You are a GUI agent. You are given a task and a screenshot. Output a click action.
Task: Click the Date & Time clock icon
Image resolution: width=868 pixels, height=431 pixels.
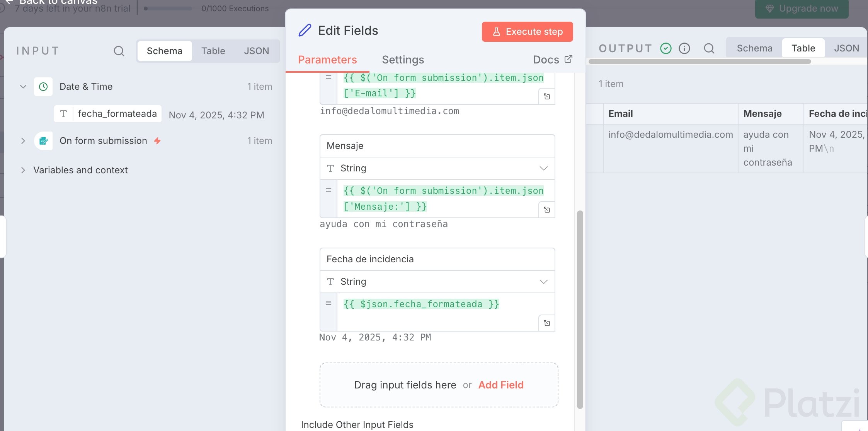(43, 87)
